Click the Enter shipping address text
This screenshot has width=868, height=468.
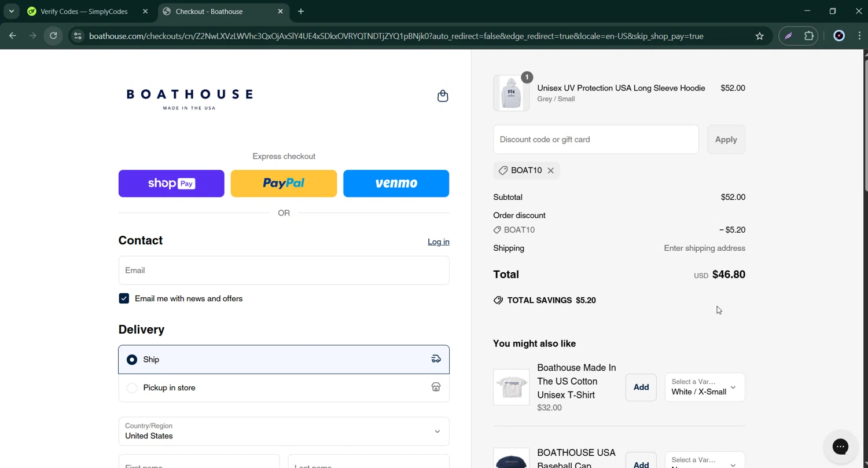pos(704,248)
